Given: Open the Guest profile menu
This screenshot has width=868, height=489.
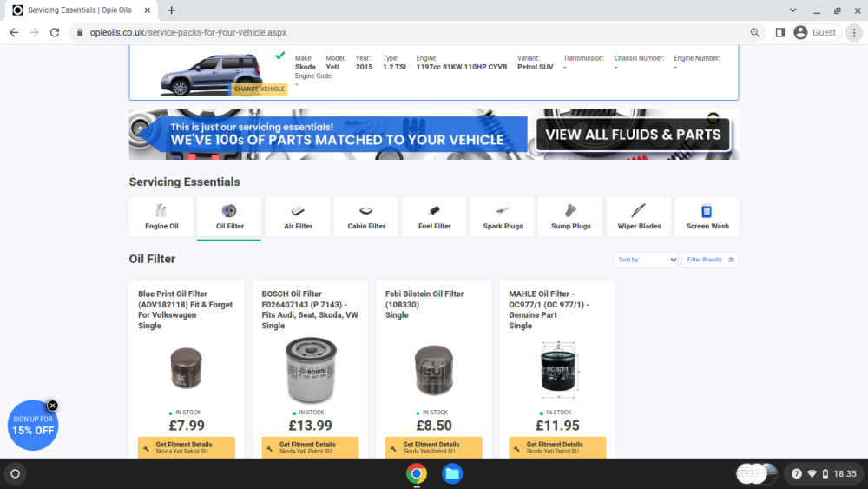Looking at the screenshot, I should (x=817, y=33).
